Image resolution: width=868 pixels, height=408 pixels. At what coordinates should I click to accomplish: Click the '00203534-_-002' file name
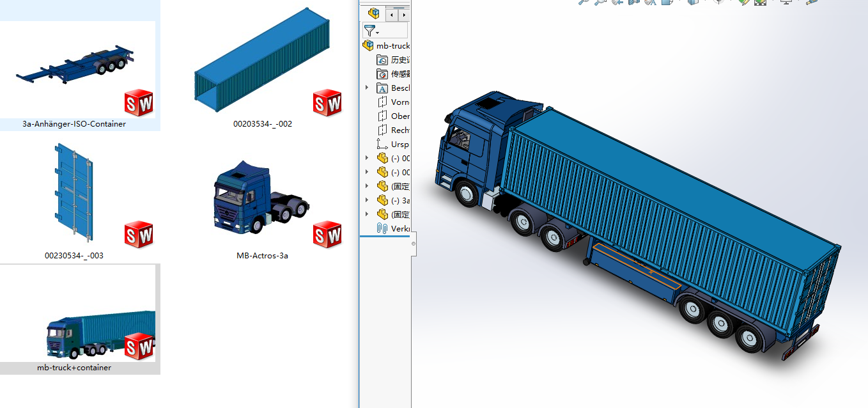point(263,124)
